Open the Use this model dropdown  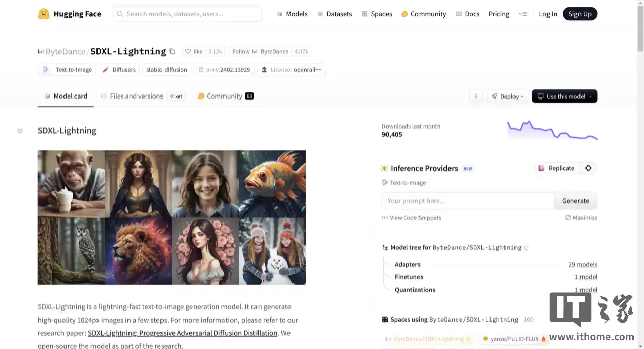click(x=564, y=96)
